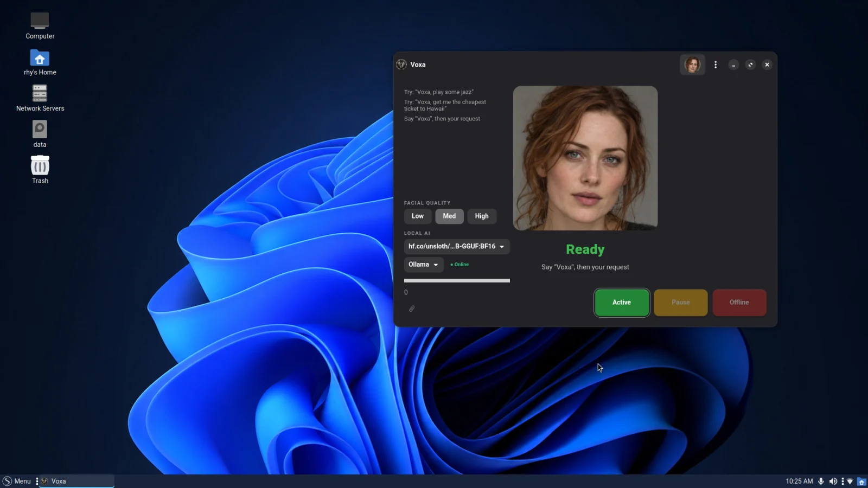Screen dimensions: 868x488
Task: Click the paperclip attachment icon
Action: pos(412,309)
